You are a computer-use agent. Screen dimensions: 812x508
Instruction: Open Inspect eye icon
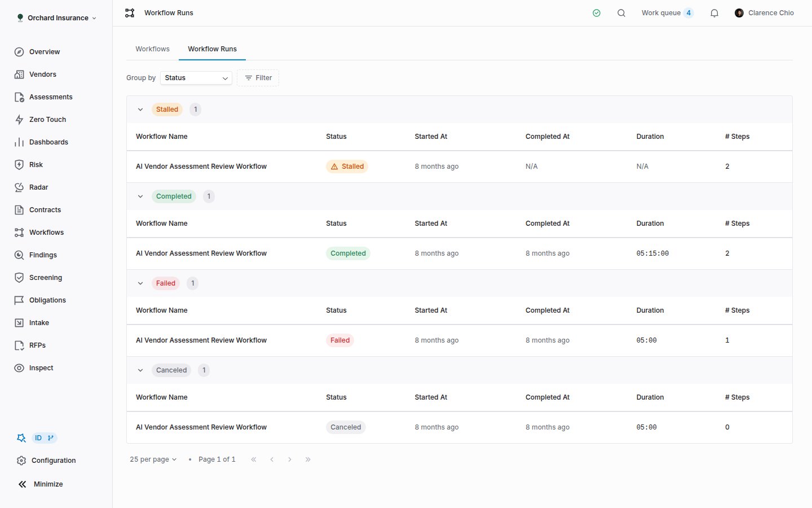point(19,368)
